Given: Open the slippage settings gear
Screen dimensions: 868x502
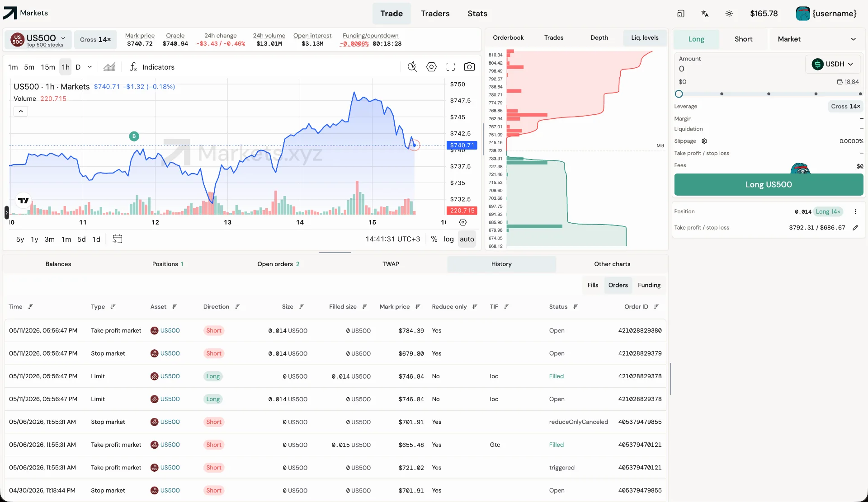Looking at the screenshot, I should (704, 141).
